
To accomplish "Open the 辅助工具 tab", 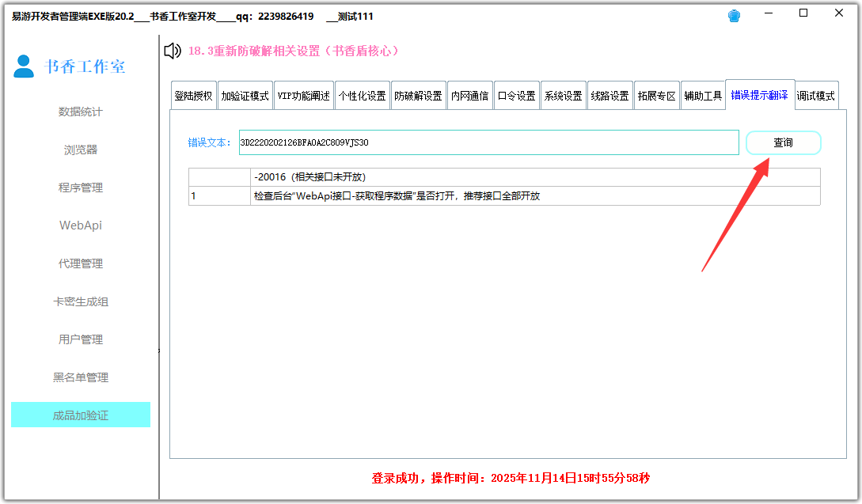I will click(703, 96).
